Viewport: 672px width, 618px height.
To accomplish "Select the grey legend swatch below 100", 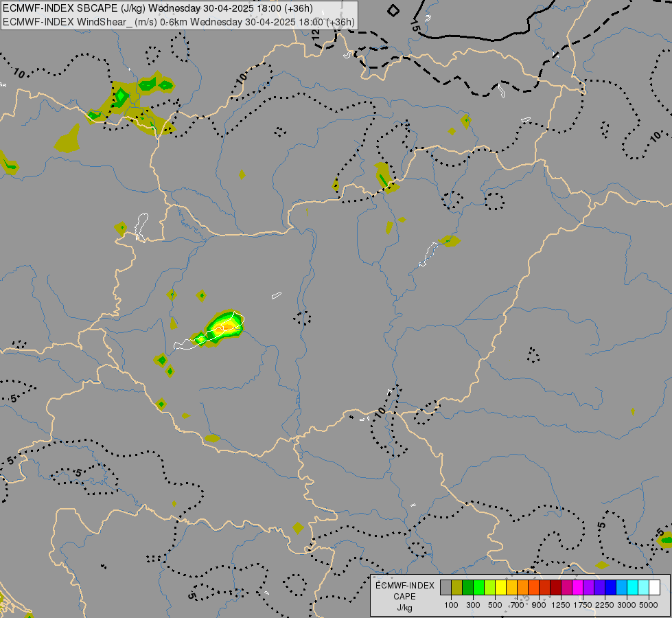I will coord(445,588).
